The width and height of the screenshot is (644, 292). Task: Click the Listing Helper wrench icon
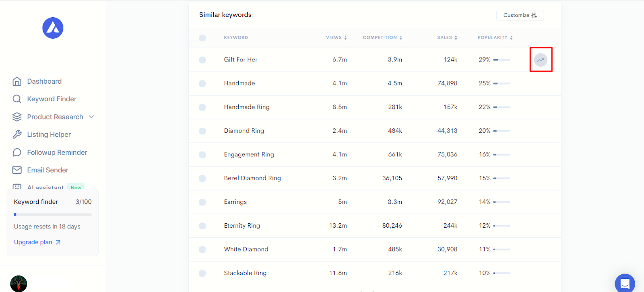point(17,134)
